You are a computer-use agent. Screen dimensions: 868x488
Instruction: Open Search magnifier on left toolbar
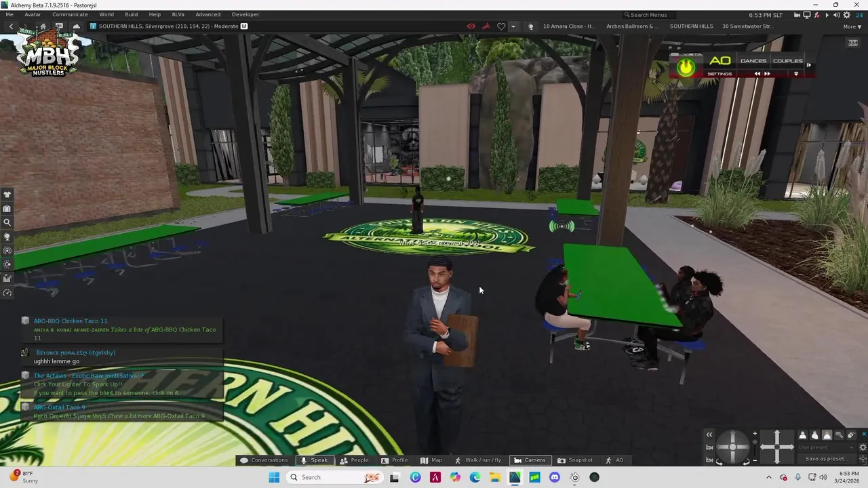[7, 222]
